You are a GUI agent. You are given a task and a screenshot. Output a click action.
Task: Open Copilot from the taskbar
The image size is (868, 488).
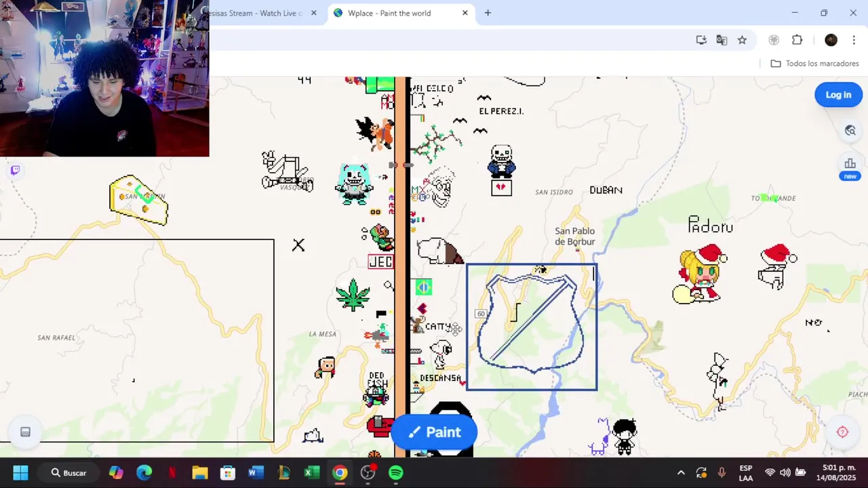pos(116,472)
